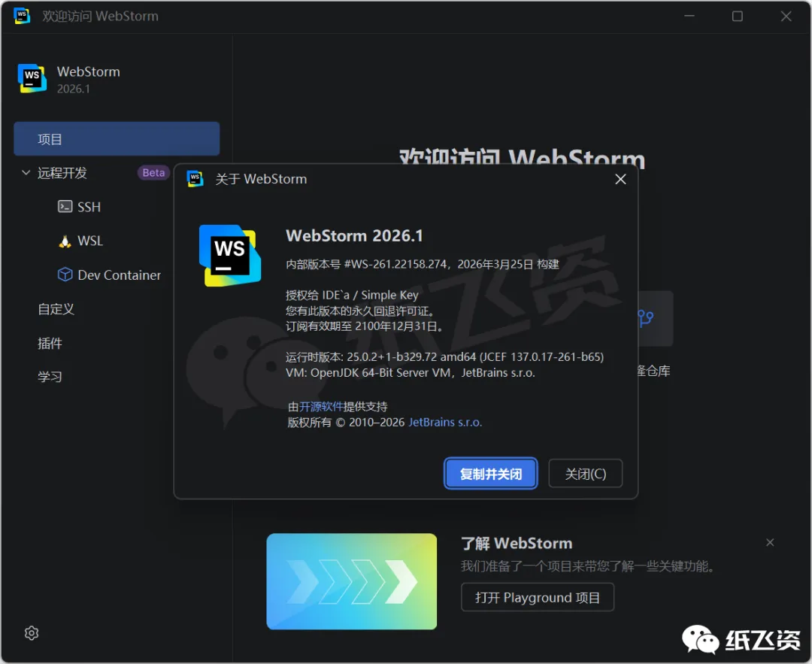This screenshot has width=812, height=664.
Task: Select SSH under remote development
Action: 89,208
